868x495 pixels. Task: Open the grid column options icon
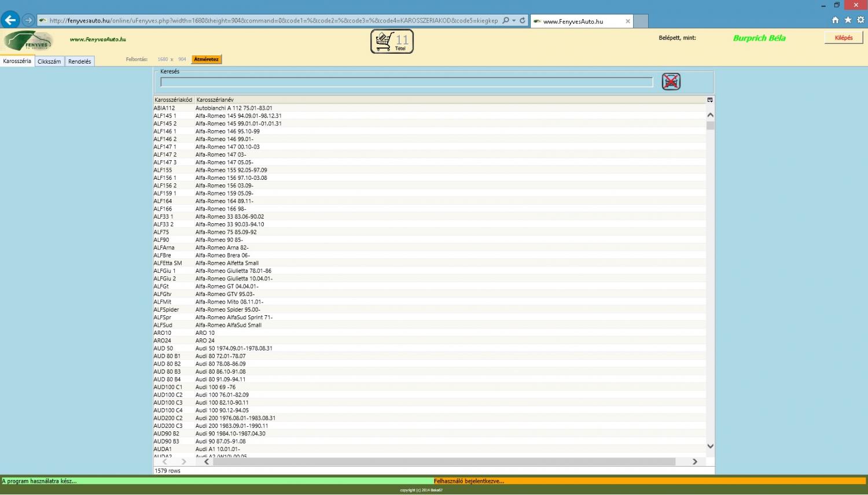[x=710, y=100]
